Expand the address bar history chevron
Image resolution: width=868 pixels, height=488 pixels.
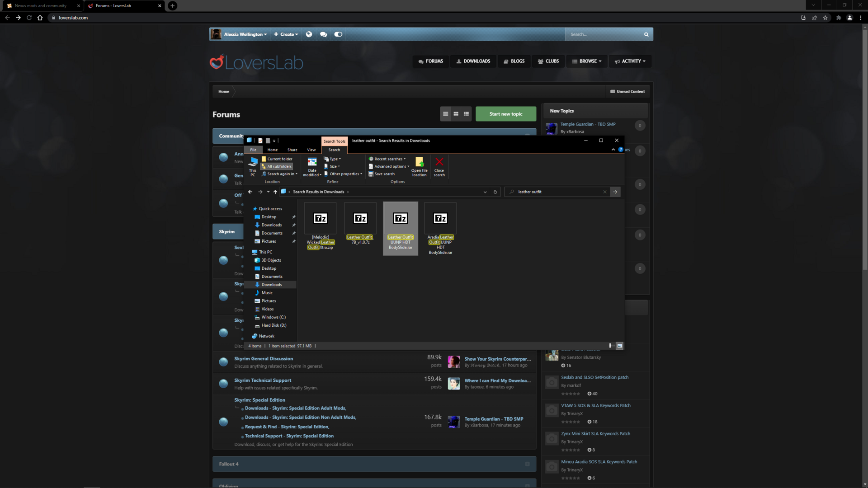pyautogui.click(x=485, y=192)
